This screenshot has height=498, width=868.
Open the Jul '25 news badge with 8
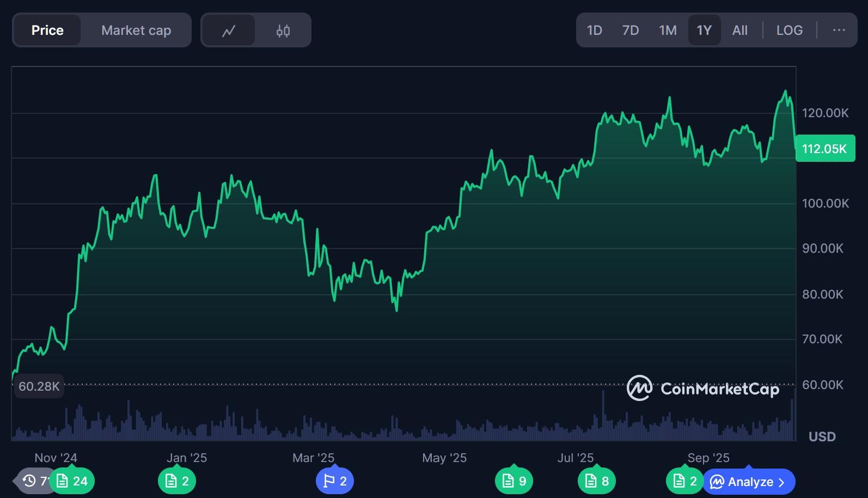coord(597,481)
